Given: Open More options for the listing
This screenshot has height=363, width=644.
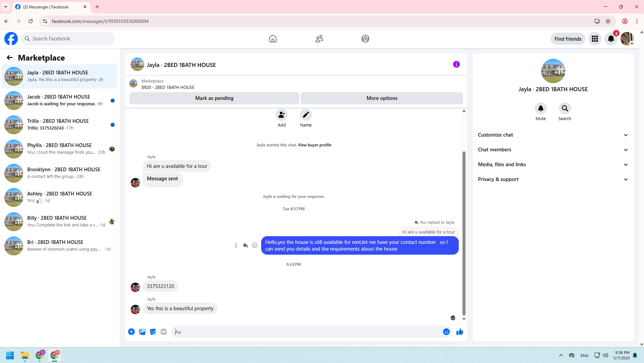Looking at the screenshot, I should pyautogui.click(x=382, y=98).
